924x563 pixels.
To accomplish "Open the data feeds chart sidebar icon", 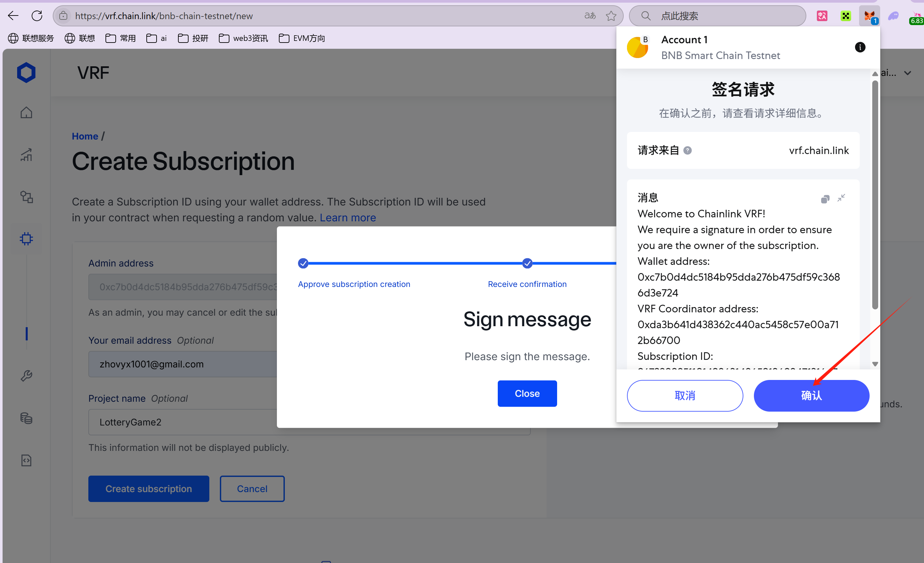I will [26, 155].
